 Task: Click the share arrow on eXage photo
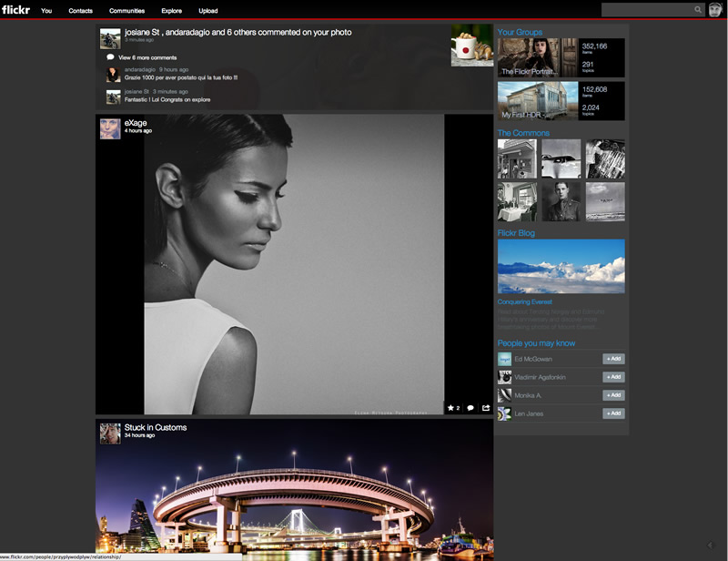486,408
